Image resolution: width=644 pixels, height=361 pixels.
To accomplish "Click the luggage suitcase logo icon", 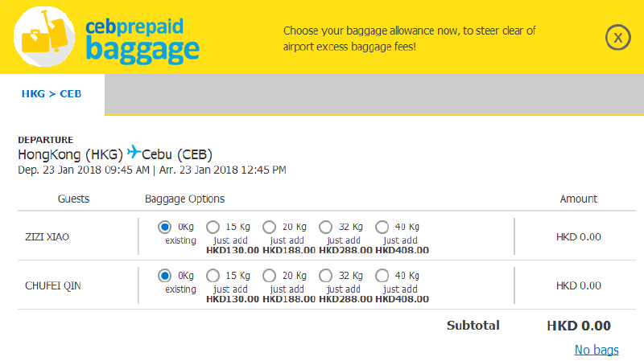I will [44, 36].
